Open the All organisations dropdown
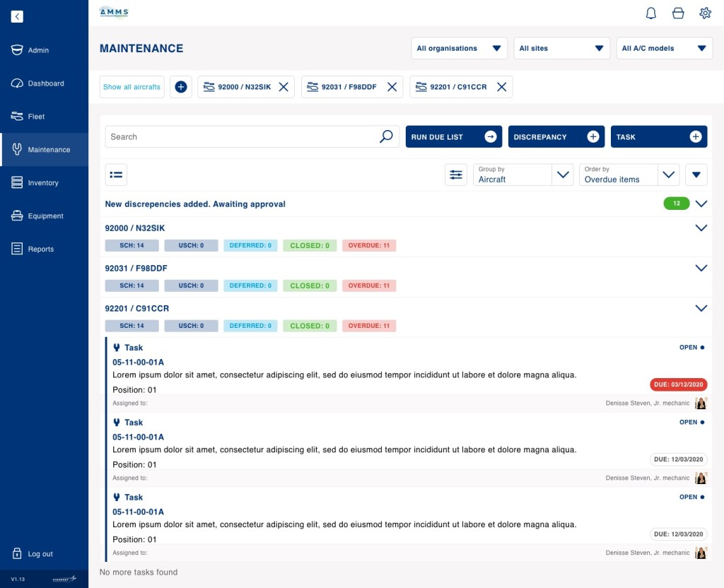This screenshot has height=588, width=724. click(459, 48)
